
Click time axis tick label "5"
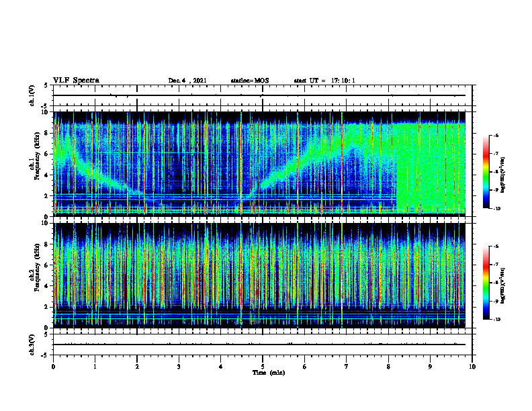point(263,367)
